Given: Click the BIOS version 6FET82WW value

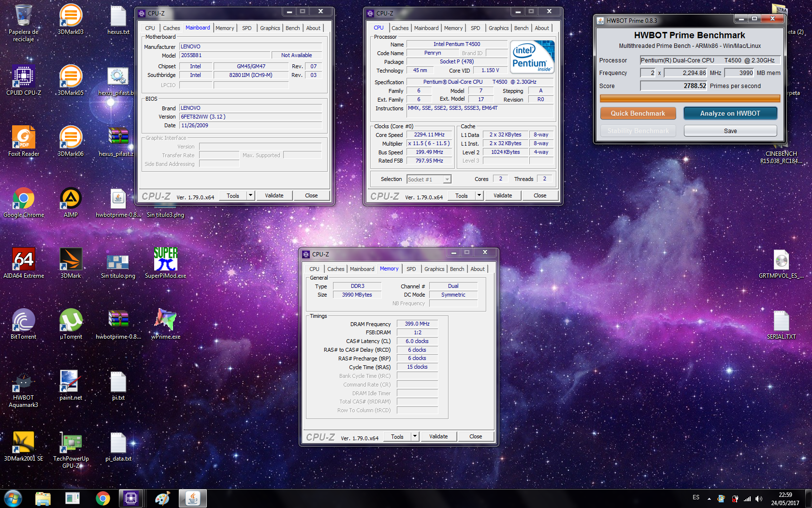Looking at the screenshot, I should (250, 117).
